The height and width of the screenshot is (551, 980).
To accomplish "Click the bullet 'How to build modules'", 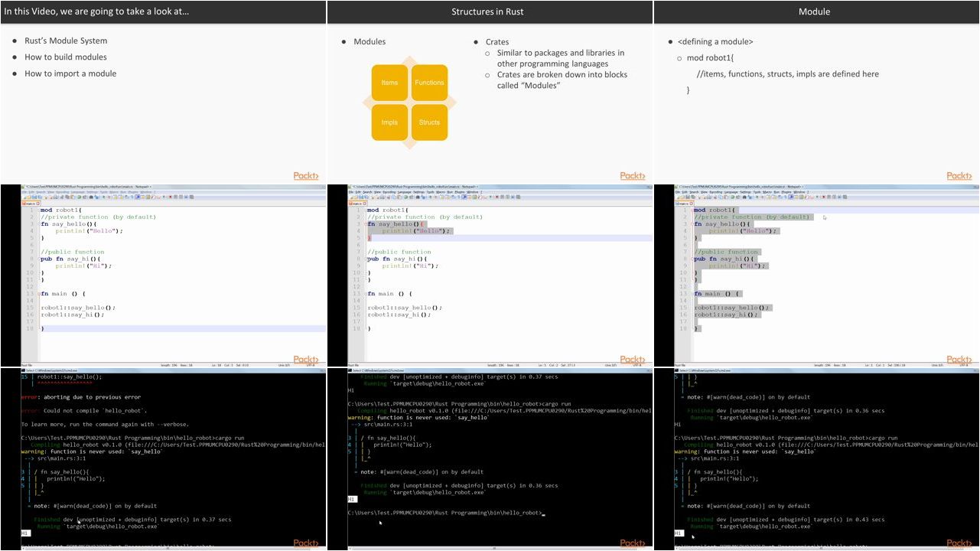I will (x=66, y=57).
